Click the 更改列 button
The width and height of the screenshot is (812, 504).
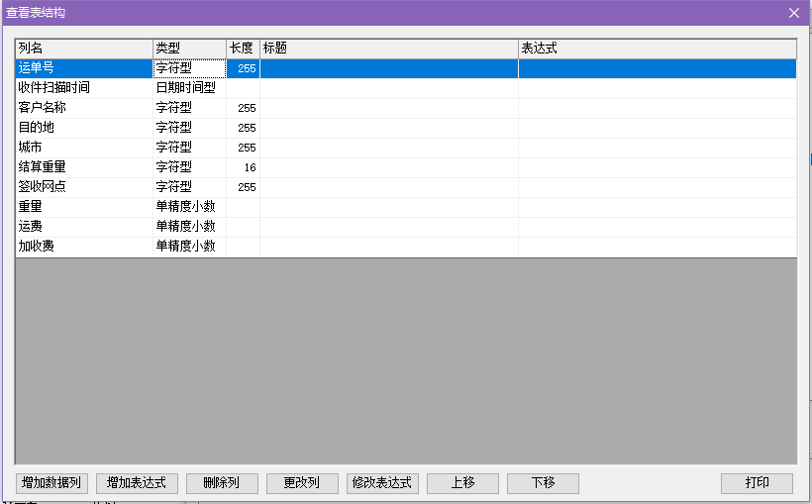pos(302,483)
